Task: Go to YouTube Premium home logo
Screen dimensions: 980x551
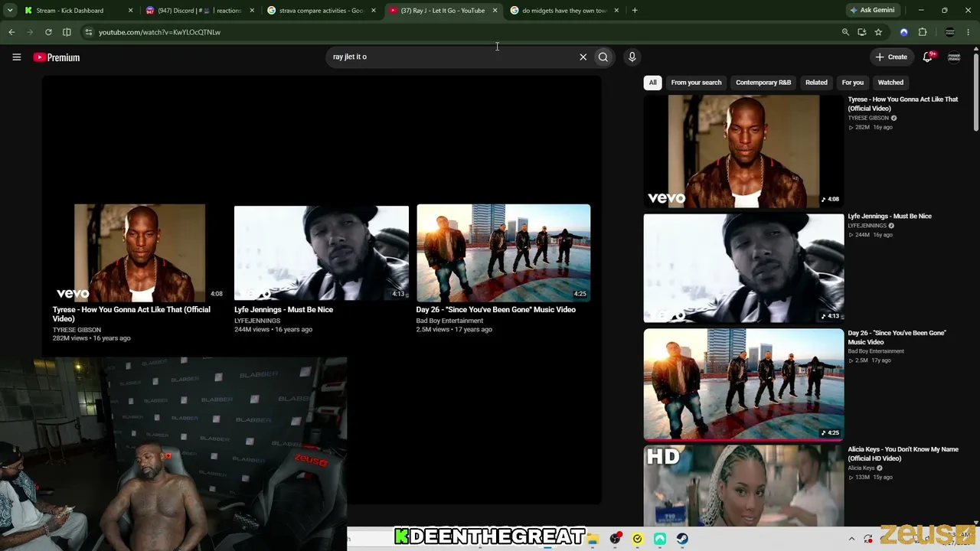Action: tap(57, 57)
